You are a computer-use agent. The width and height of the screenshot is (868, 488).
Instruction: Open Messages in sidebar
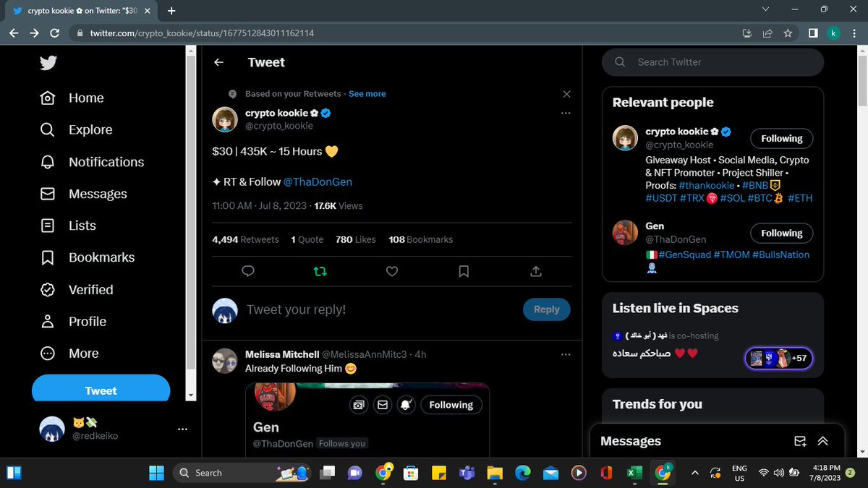click(83, 194)
